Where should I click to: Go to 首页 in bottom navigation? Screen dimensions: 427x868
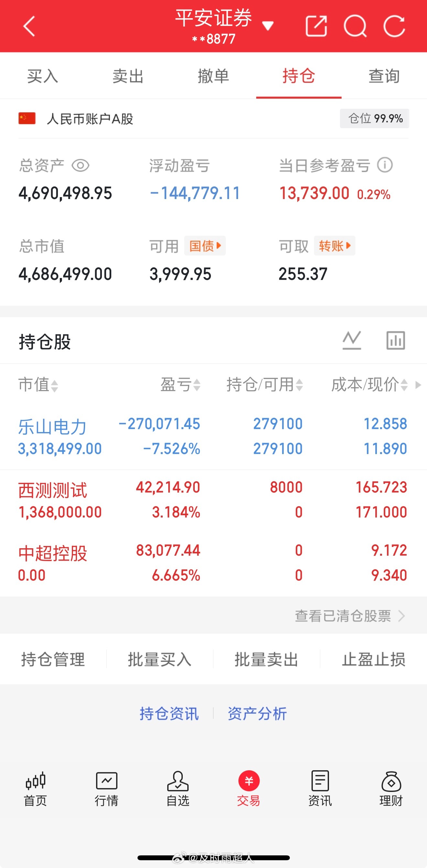[x=35, y=789]
